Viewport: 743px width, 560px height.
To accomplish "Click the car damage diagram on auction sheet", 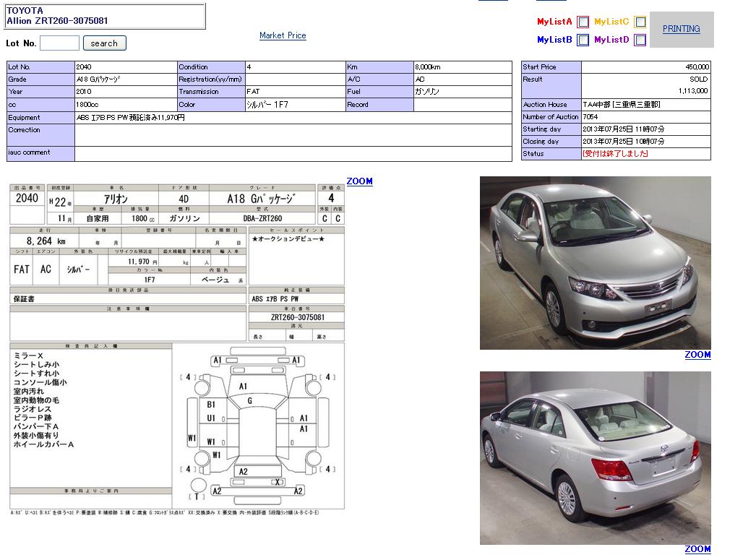I will (257, 426).
